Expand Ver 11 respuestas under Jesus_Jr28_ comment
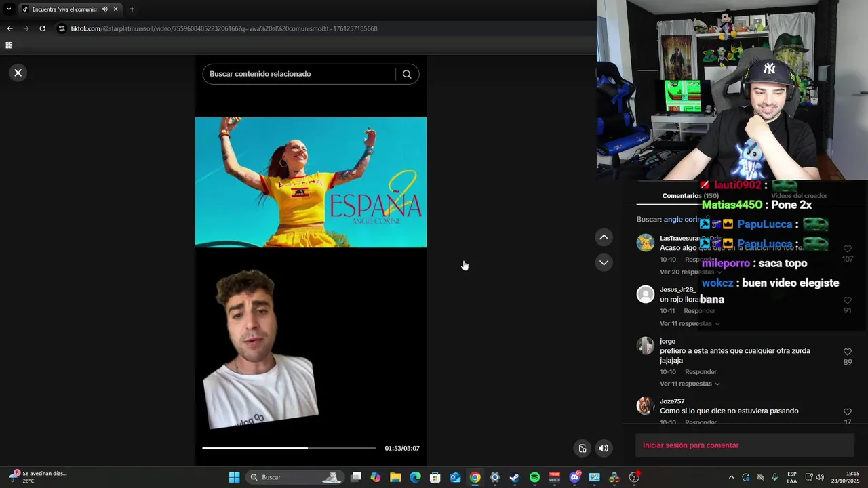The width and height of the screenshot is (868, 488). (690, 323)
